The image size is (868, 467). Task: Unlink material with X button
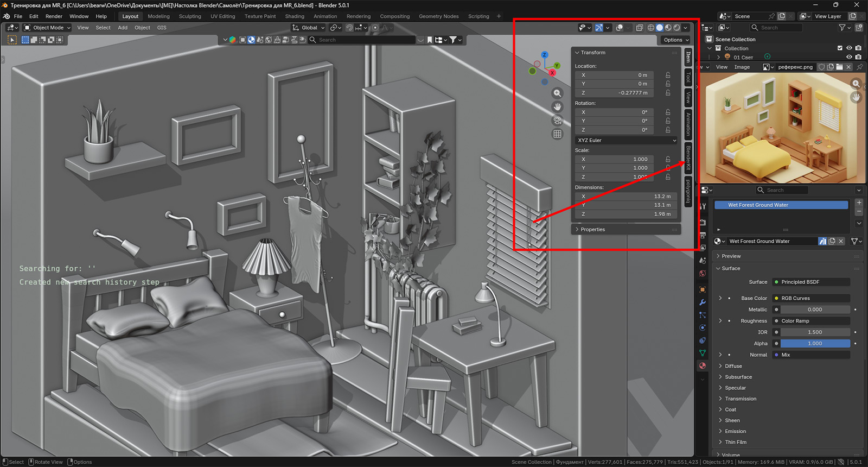click(x=841, y=241)
